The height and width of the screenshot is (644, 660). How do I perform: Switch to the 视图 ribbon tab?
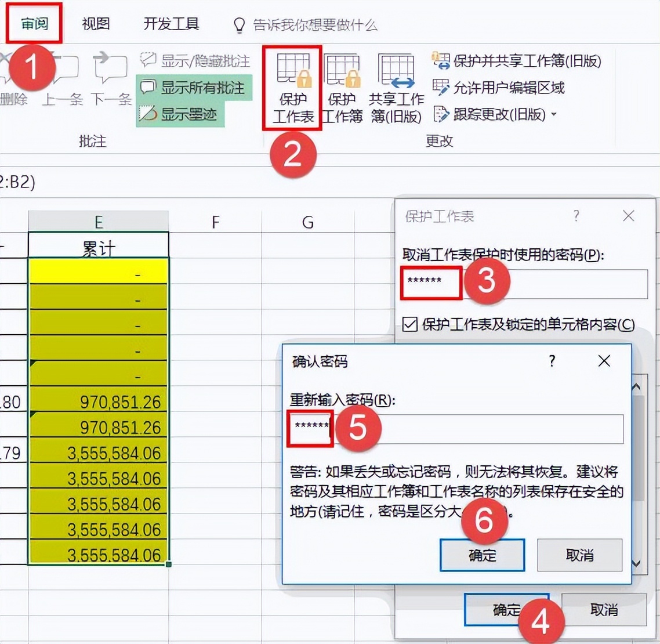[96, 24]
